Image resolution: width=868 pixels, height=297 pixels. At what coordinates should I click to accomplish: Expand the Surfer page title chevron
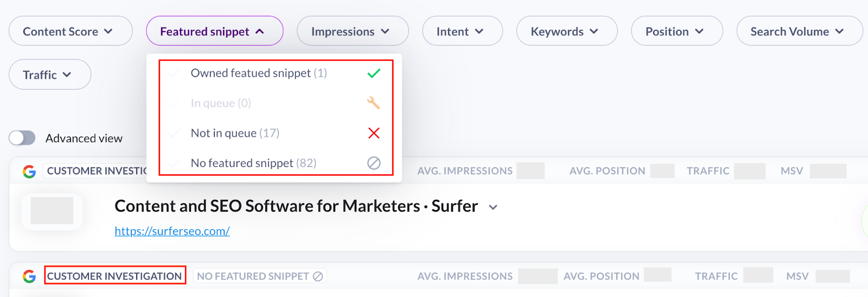[493, 207]
